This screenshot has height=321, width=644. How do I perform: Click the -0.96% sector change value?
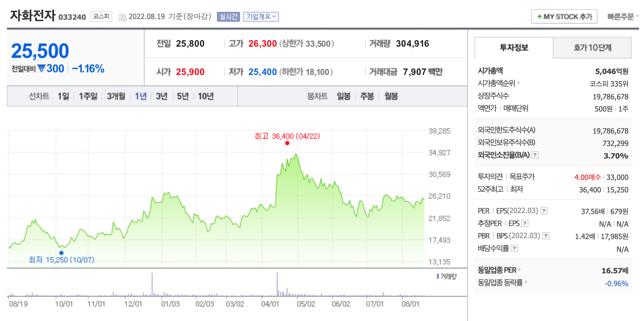pyautogui.click(x=616, y=284)
